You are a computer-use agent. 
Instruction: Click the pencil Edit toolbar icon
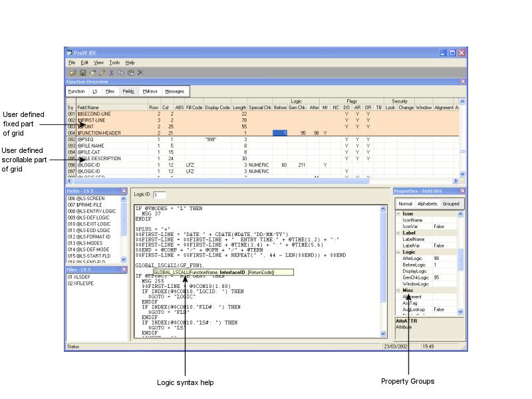point(102,72)
